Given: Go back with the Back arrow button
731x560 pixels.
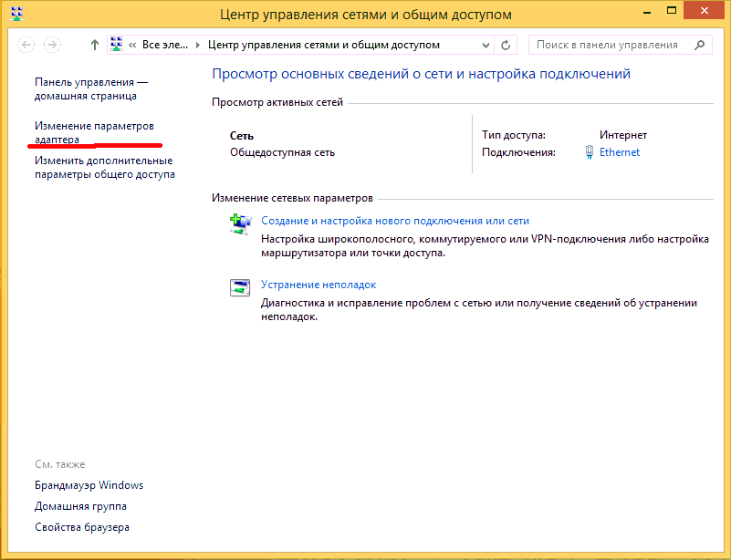Looking at the screenshot, I should [26, 45].
